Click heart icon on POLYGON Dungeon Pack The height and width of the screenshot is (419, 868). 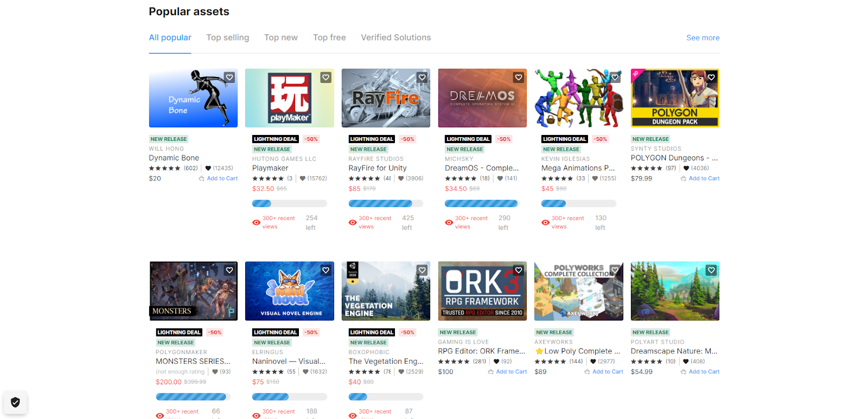pos(711,78)
